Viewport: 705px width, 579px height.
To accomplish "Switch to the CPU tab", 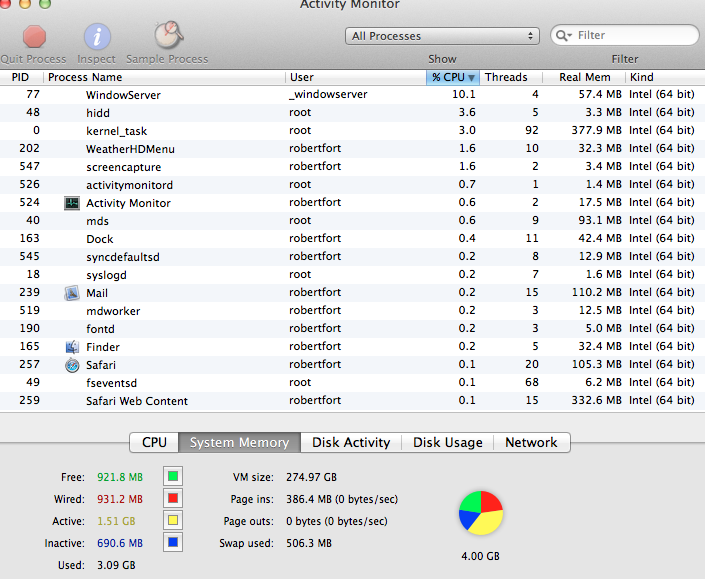I will tap(154, 442).
